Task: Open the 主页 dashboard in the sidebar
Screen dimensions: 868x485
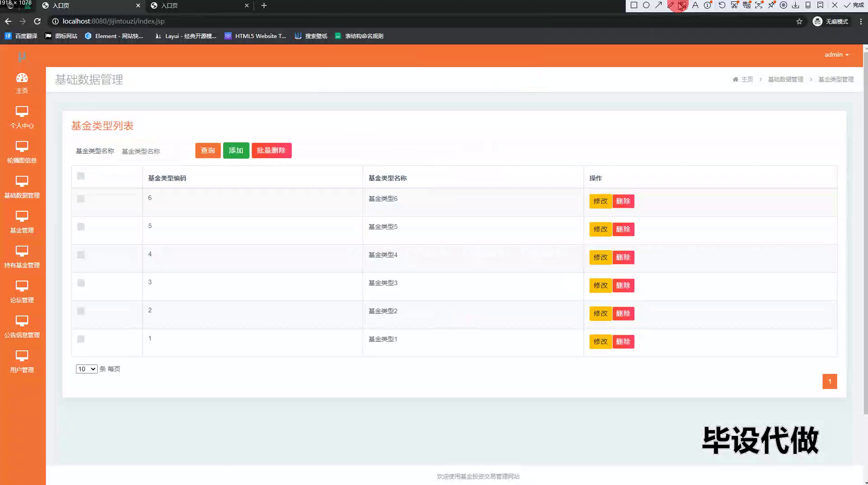Action: (x=22, y=83)
